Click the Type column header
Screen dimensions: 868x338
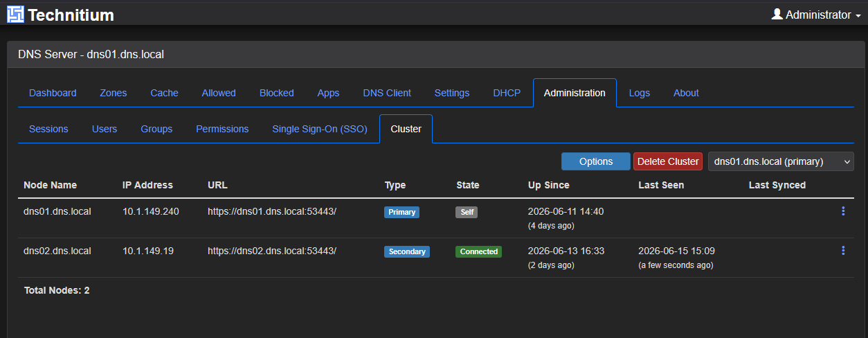pos(395,185)
